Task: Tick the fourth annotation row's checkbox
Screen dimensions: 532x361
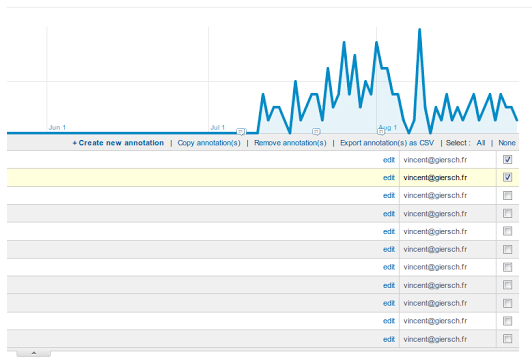Action: (x=507, y=213)
